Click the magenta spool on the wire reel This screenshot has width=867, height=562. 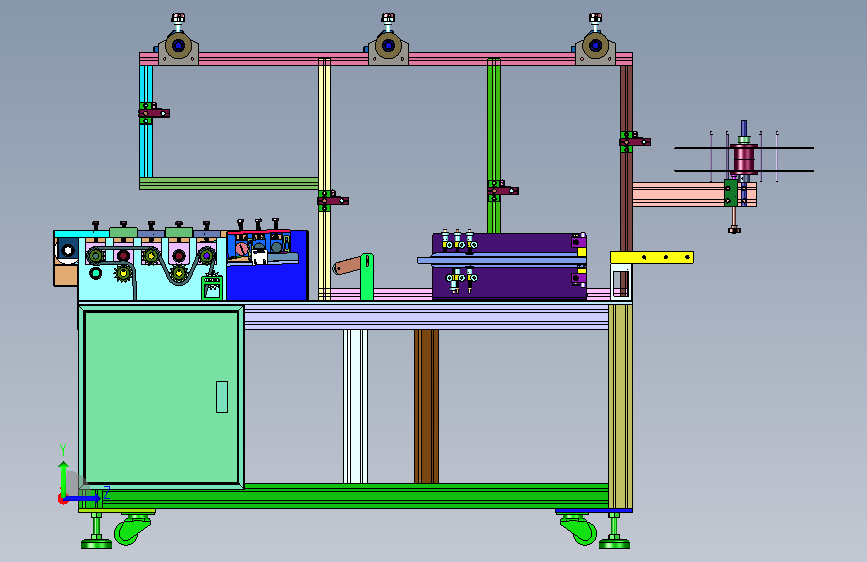click(744, 159)
